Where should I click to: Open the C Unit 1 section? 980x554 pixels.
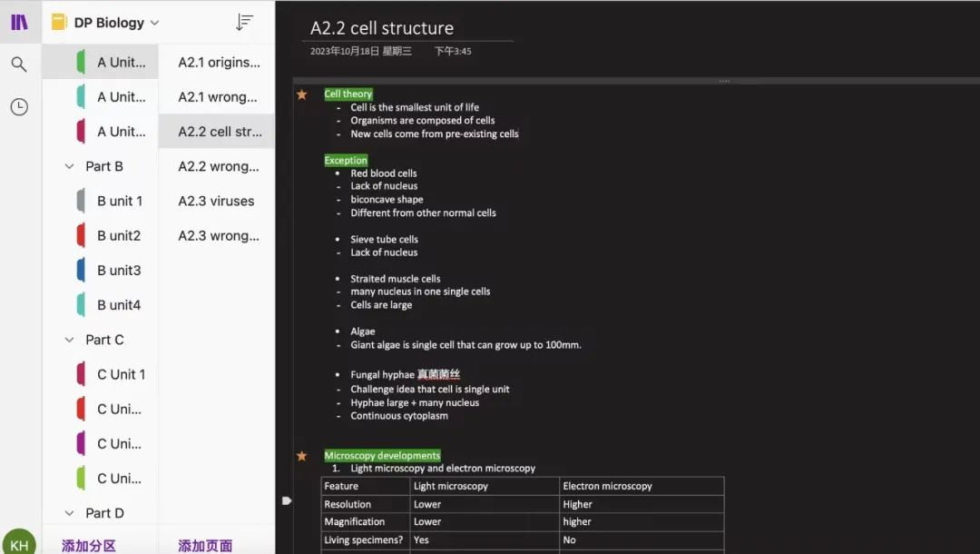pyautogui.click(x=121, y=374)
